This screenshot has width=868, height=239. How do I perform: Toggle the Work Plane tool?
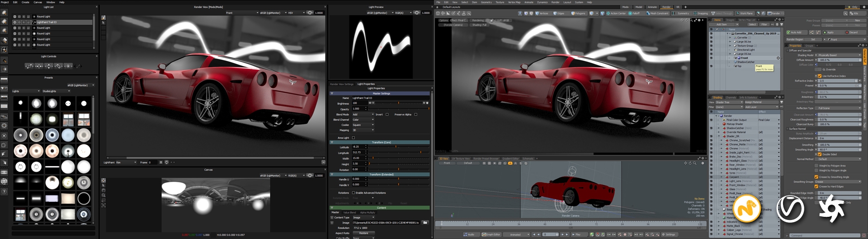pyautogui.click(x=745, y=13)
